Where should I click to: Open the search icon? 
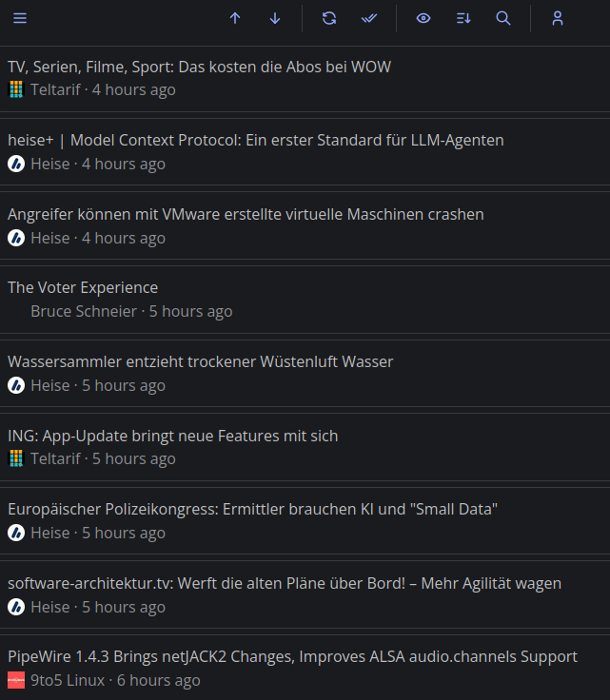pos(503,18)
